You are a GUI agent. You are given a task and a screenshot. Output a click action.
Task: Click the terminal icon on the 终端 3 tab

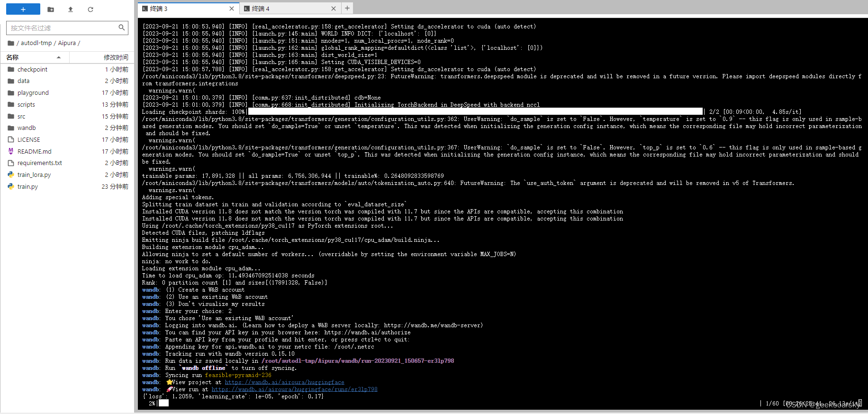pyautogui.click(x=145, y=9)
